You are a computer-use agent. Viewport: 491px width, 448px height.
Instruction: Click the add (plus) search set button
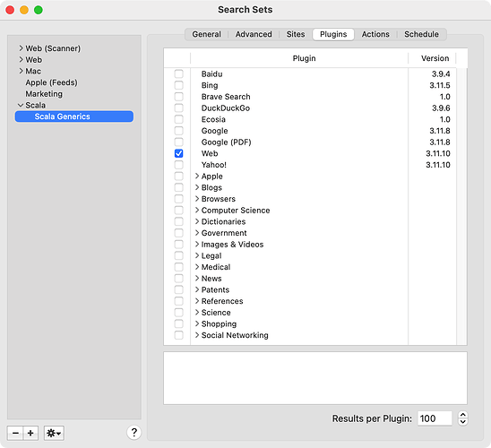pos(30,434)
